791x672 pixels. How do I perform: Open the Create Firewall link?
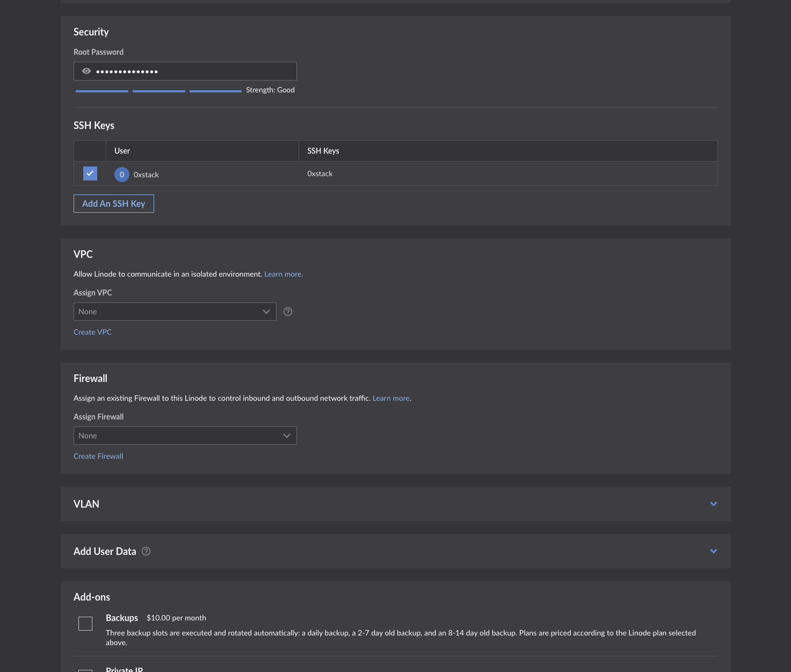pyautogui.click(x=98, y=456)
